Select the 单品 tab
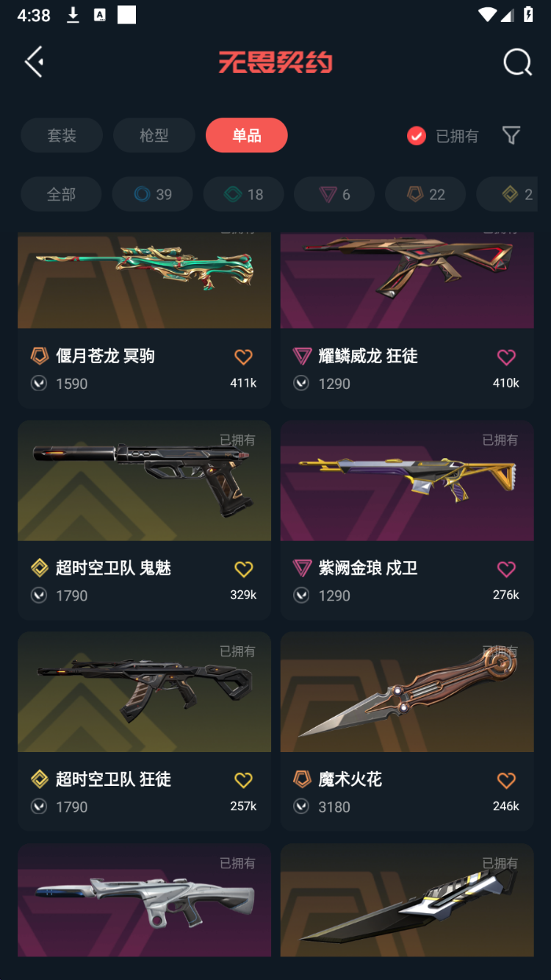 (247, 135)
